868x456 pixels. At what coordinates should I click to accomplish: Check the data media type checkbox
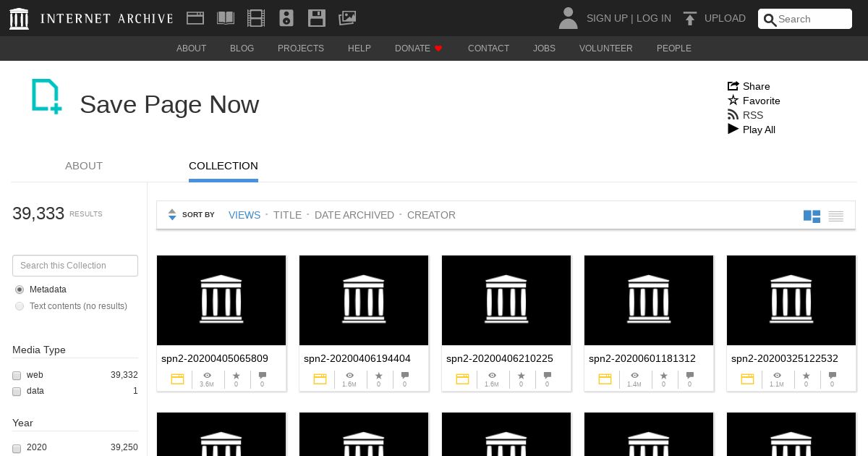(17, 392)
